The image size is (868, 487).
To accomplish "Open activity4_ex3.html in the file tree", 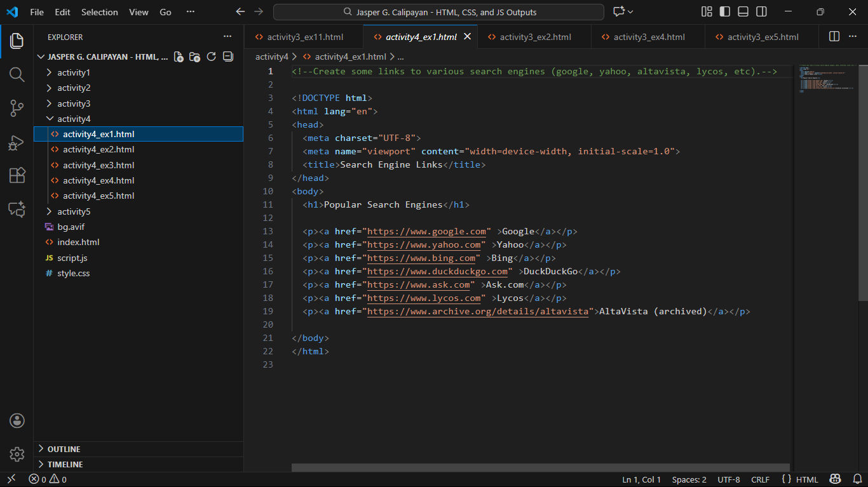I will [x=98, y=165].
